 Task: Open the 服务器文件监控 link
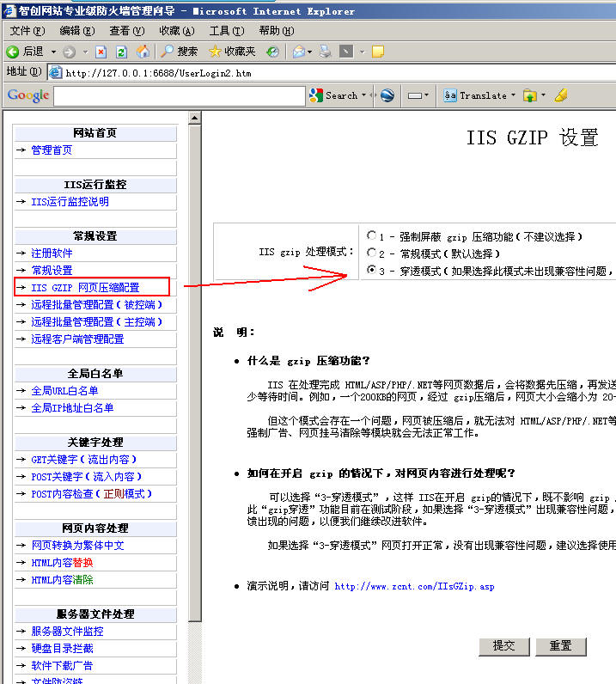click(x=67, y=632)
